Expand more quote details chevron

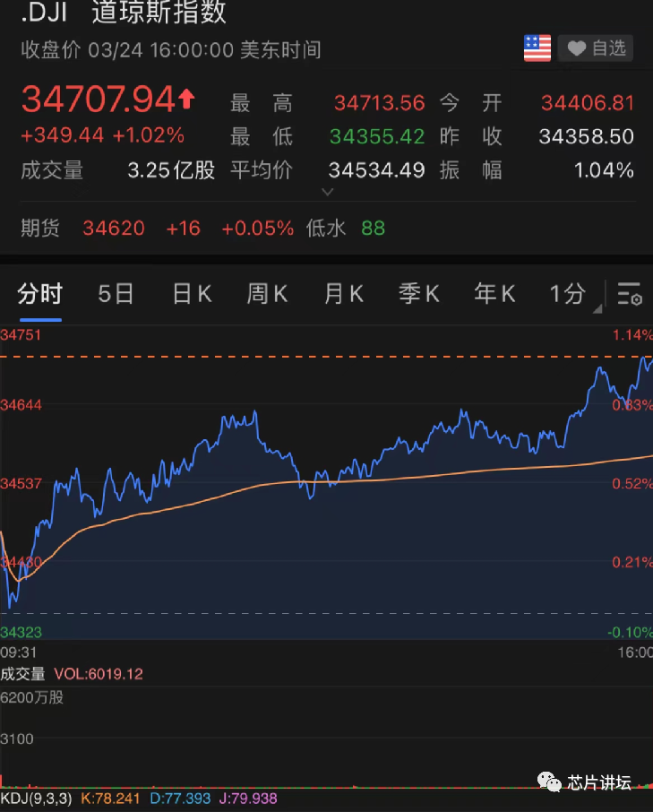[x=328, y=192]
